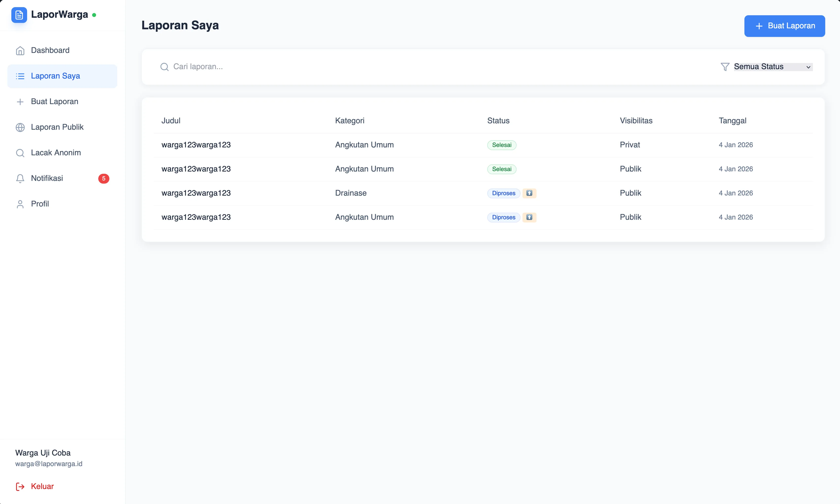Screen dimensions: 840x504
Task: Open the Selesai status badge on first row
Action: pos(502,145)
